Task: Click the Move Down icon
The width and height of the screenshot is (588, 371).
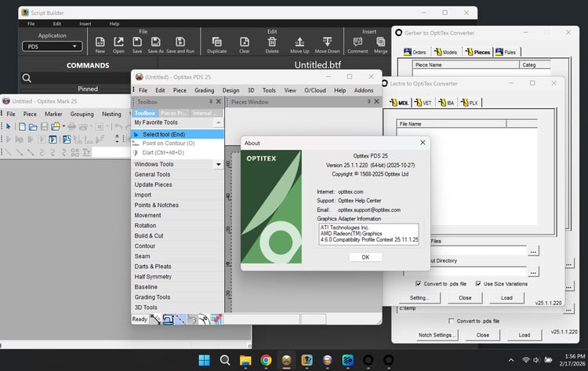Action: [328, 42]
